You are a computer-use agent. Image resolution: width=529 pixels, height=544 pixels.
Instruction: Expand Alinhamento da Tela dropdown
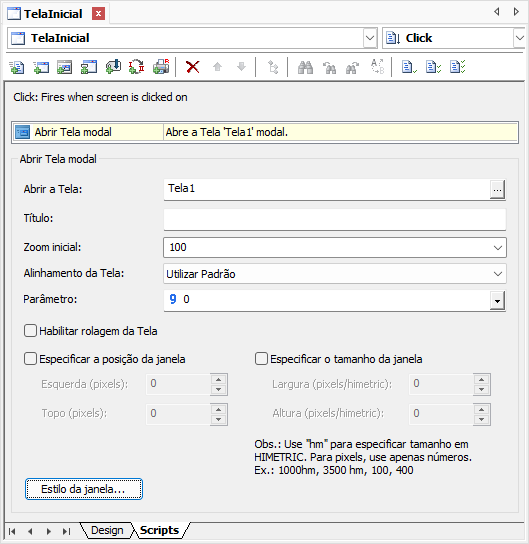coord(498,274)
